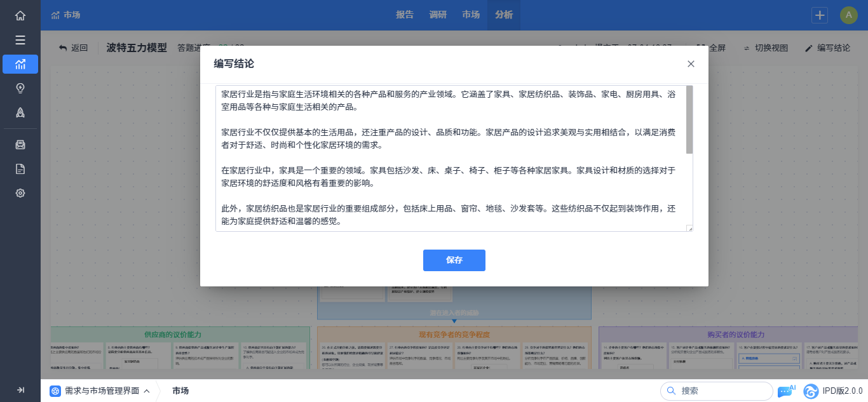Select the market chart sidebar icon
The image size is (868, 402).
click(x=20, y=64)
